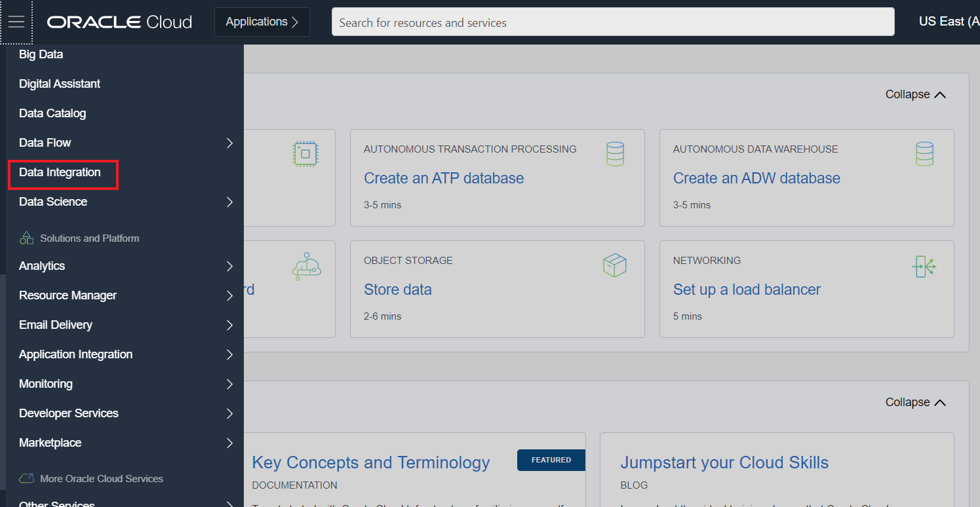Open the Applications dropdown

click(x=262, y=21)
